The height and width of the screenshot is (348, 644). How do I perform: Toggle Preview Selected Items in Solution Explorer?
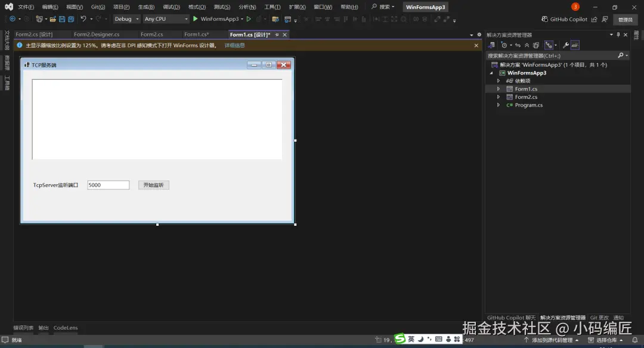575,45
